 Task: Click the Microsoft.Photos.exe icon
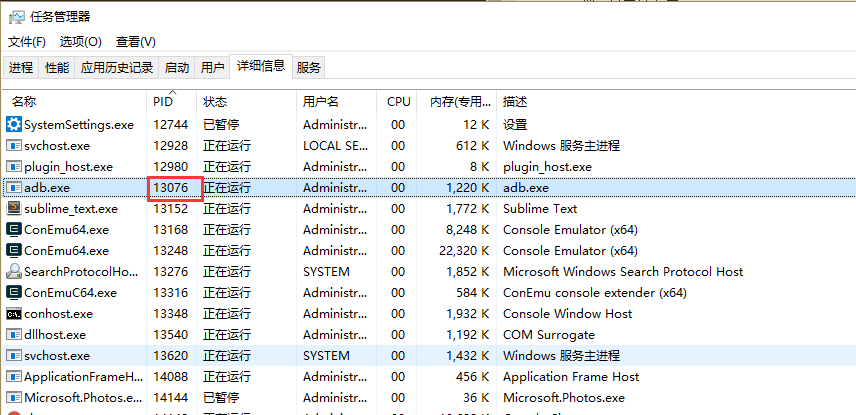pyautogui.click(x=14, y=398)
